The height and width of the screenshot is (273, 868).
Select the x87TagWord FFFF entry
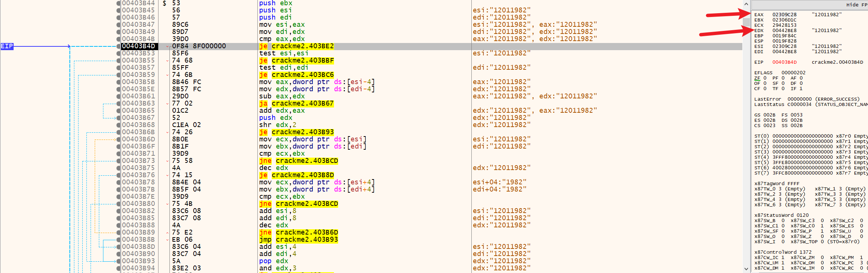tap(777, 184)
